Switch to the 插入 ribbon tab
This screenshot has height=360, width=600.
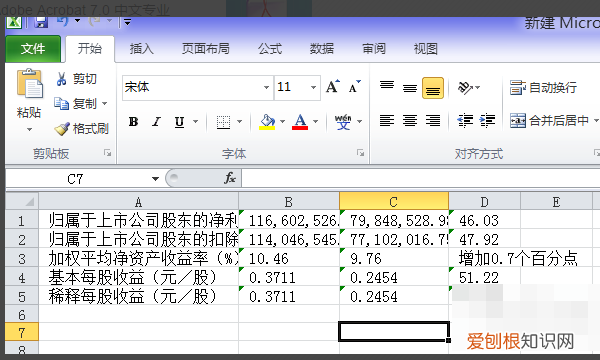click(141, 49)
